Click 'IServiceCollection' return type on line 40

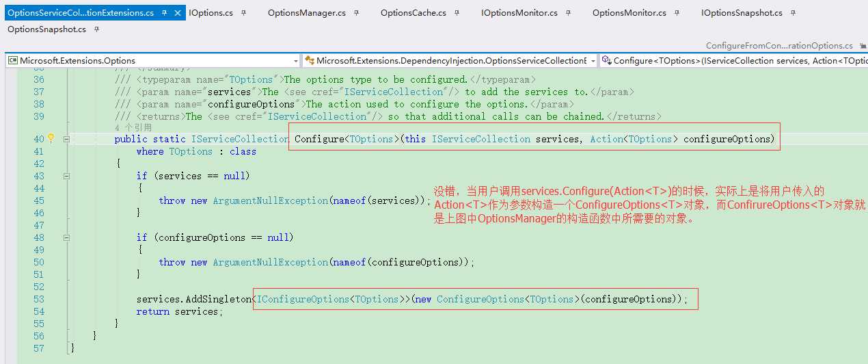point(240,139)
